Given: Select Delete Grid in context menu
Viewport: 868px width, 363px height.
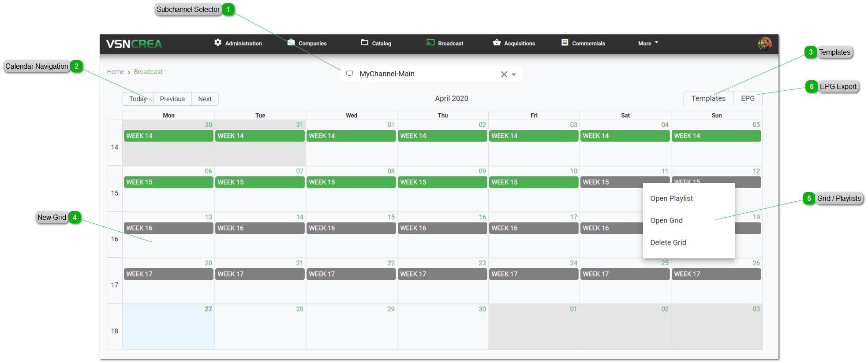Looking at the screenshot, I should [668, 242].
